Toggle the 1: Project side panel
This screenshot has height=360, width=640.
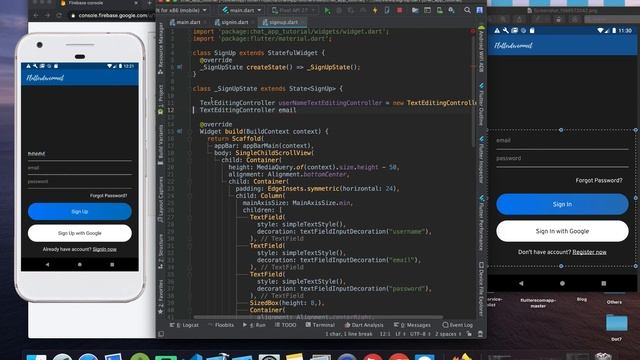pyautogui.click(x=161, y=99)
